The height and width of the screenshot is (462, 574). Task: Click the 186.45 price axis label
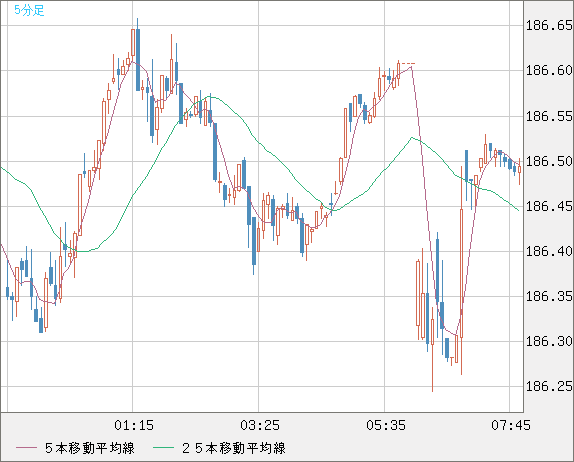point(549,206)
